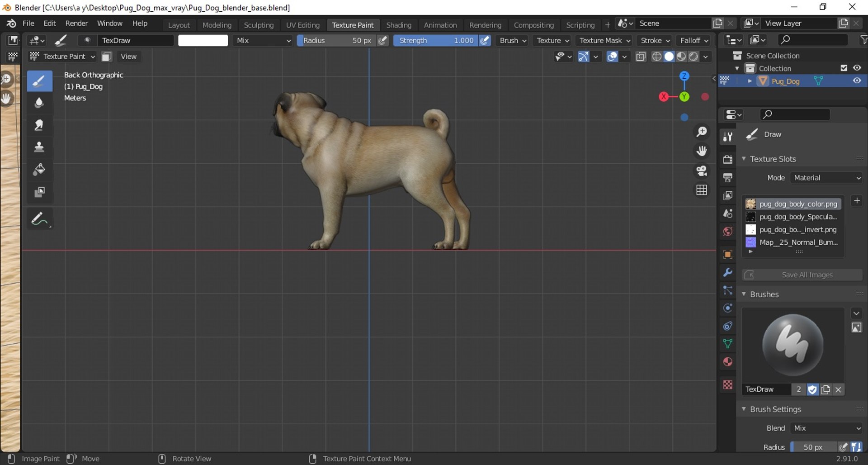Image resolution: width=868 pixels, height=465 pixels.
Task: Switch to the Sculpting workspace tab
Action: 259,25
